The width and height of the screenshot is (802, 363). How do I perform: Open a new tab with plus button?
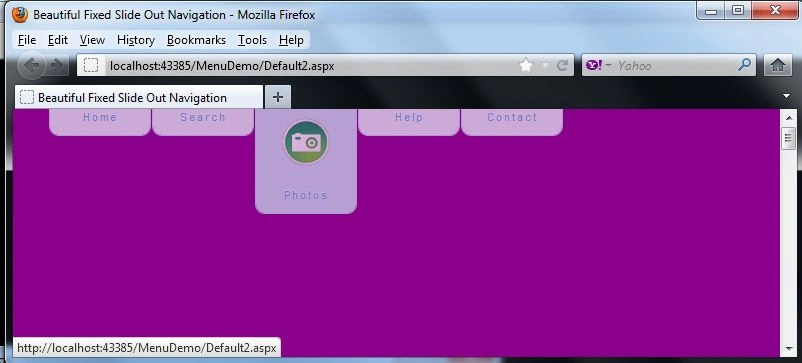coord(278,97)
